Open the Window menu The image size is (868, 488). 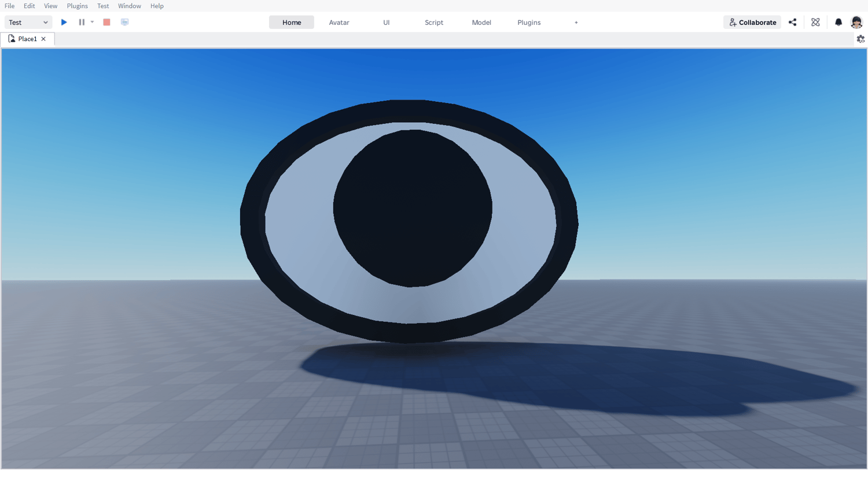129,6
